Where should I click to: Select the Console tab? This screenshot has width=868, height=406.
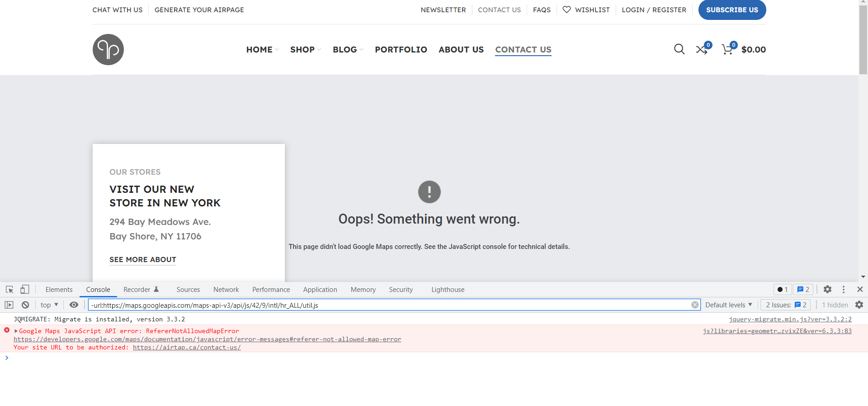(x=98, y=290)
